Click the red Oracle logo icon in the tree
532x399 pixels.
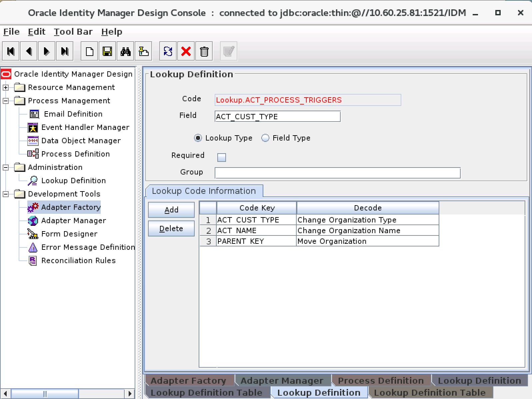coord(6,74)
